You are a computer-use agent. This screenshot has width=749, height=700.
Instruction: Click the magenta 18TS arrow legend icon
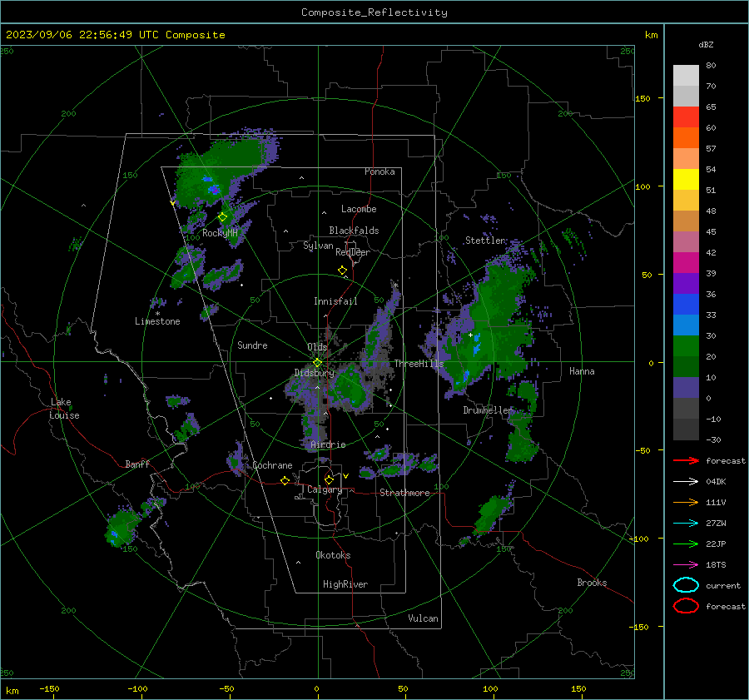(x=686, y=565)
